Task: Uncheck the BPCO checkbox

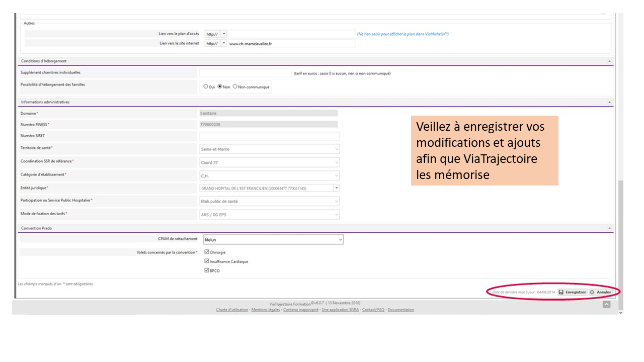Action: (x=207, y=270)
